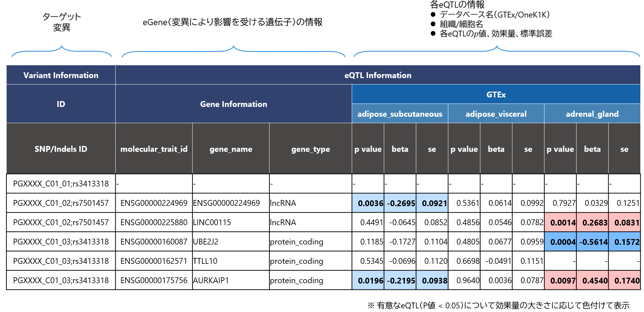The image size is (644, 312).
Task: Click gene name LINC00115
Action: pos(231,222)
